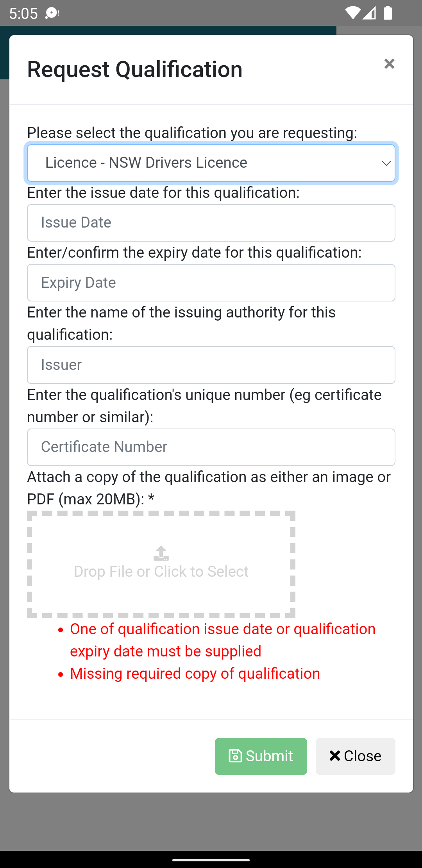
Task: Tap the cellular signal status icon
Action: pyautogui.click(x=369, y=13)
